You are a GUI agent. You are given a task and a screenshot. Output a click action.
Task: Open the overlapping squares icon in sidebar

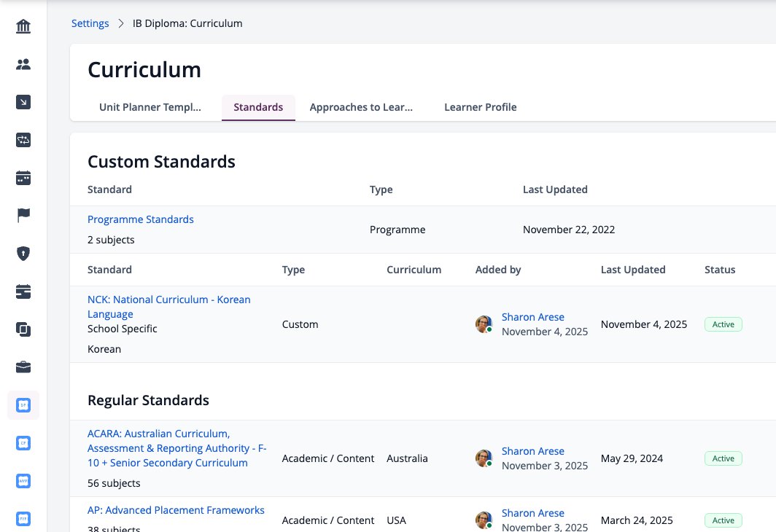[23, 329]
